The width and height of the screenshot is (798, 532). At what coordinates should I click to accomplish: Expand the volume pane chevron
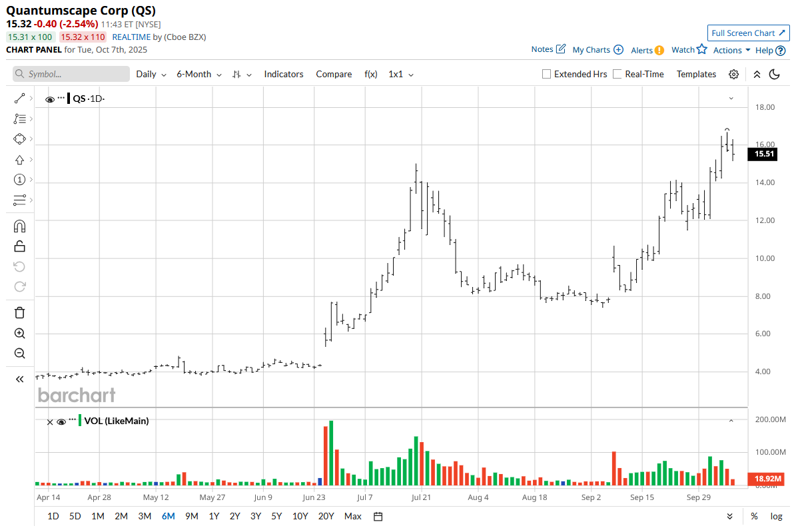point(731,421)
